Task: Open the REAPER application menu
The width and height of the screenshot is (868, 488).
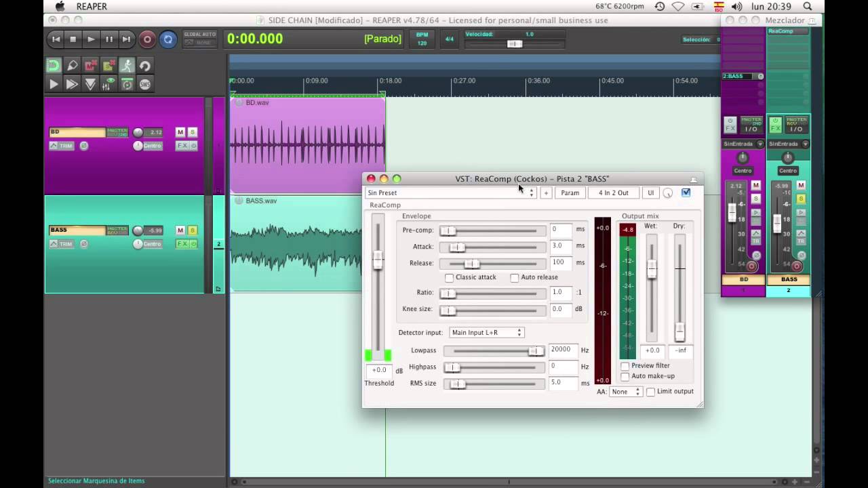Action: point(92,6)
